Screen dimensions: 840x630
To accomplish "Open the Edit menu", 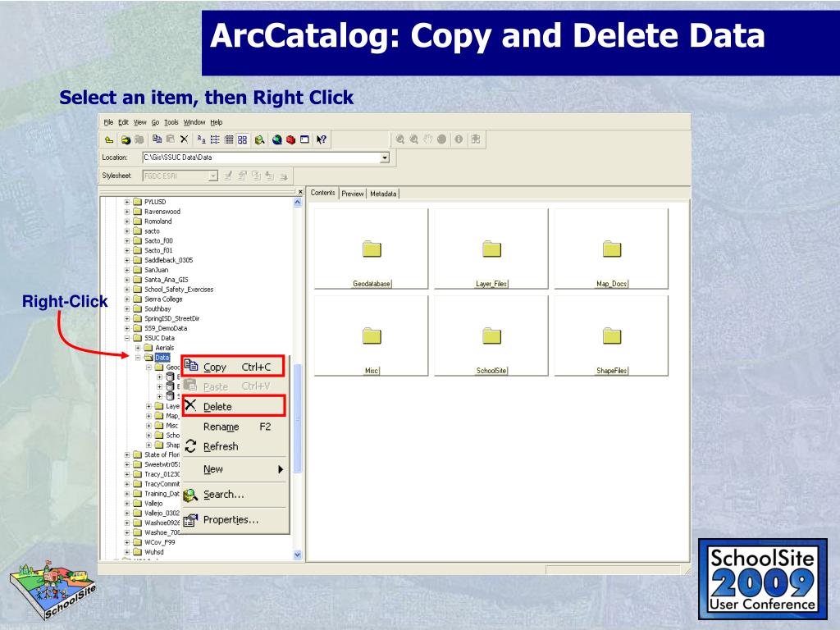I will [123, 122].
